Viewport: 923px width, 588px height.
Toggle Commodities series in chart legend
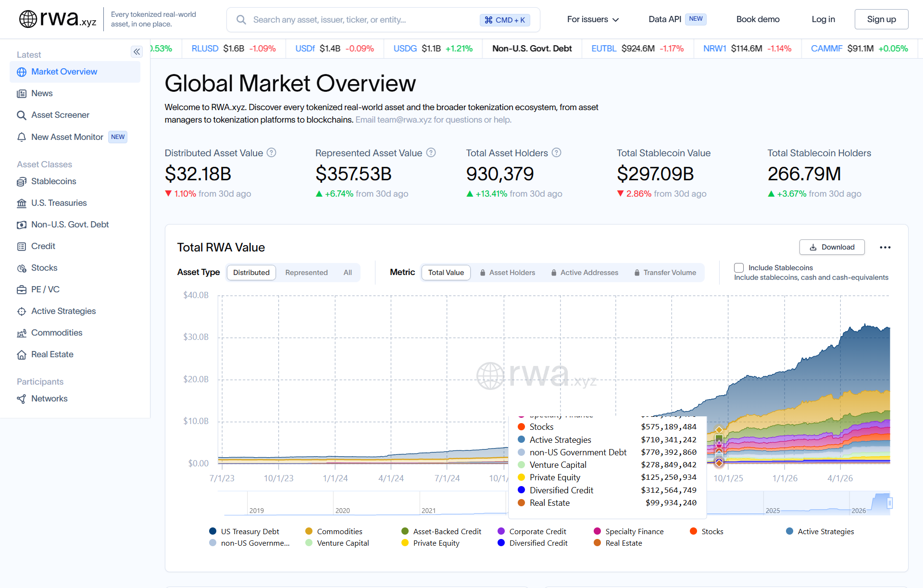tap(334, 531)
